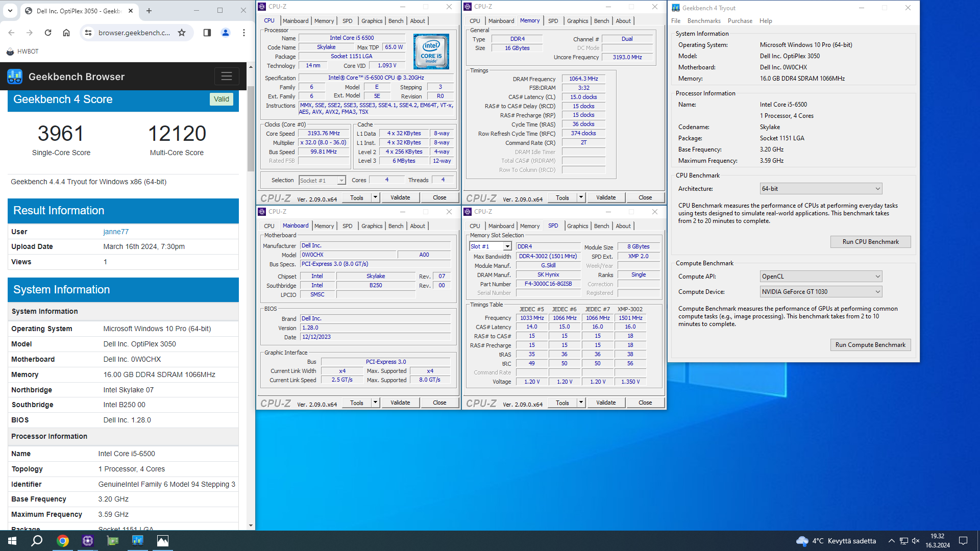Open user janne77 profile link

click(x=116, y=232)
